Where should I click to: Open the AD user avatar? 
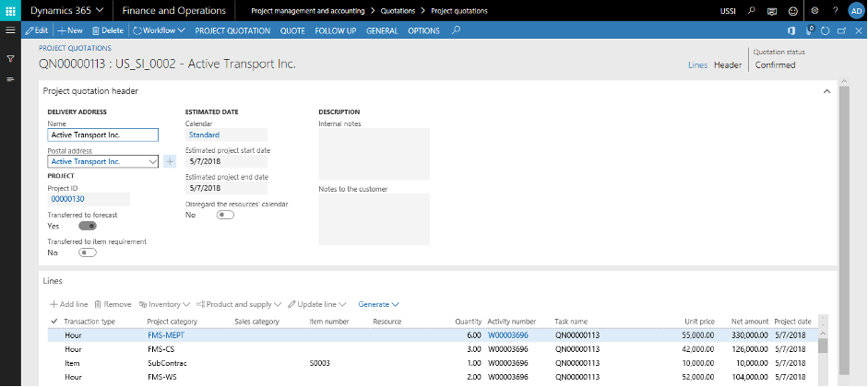tap(856, 10)
